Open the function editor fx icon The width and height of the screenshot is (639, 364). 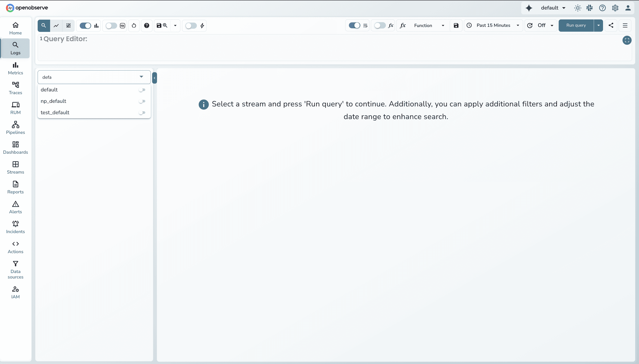[402, 26]
